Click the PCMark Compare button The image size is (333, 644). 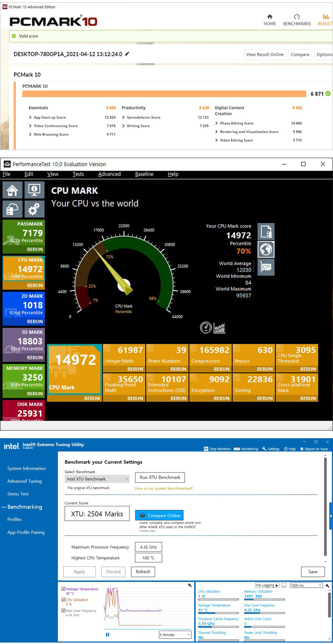pyautogui.click(x=300, y=54)
